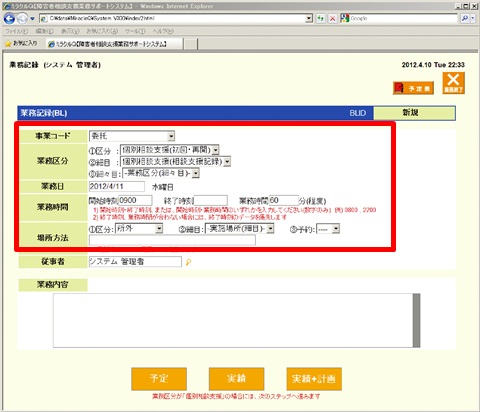Click the 実績+計画 button

314,379
